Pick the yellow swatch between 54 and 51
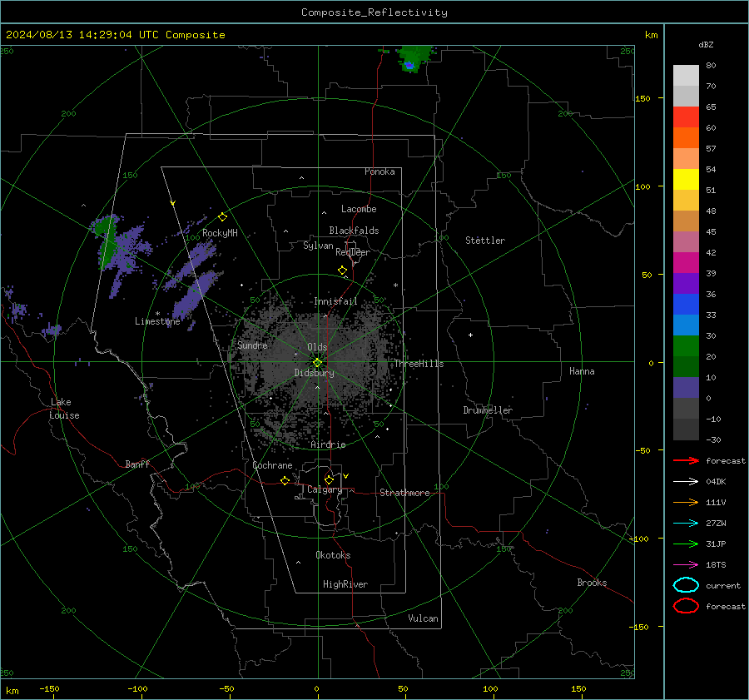Screen dimensions: 749x700 coord(686,180)
